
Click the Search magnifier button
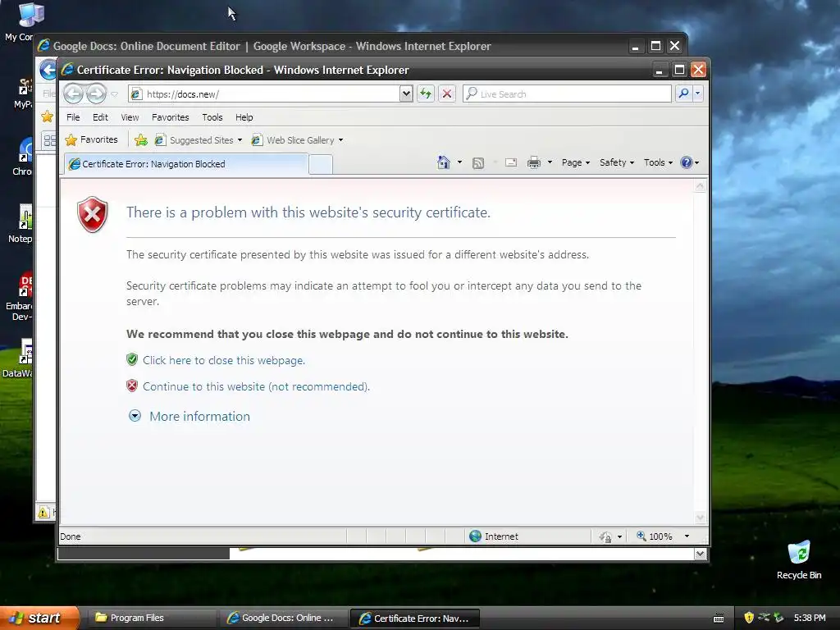point(683,94)
